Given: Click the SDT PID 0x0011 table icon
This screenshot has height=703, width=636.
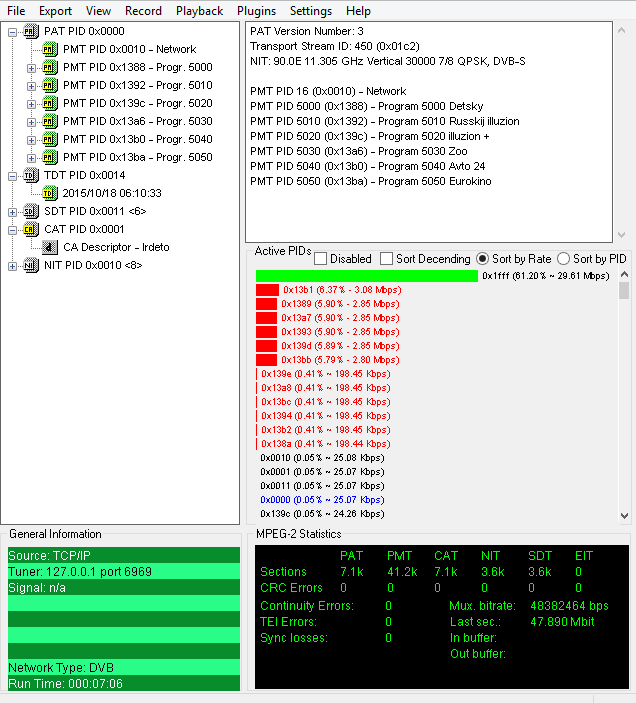Looking at the screenshot, I should click(30, 211).
